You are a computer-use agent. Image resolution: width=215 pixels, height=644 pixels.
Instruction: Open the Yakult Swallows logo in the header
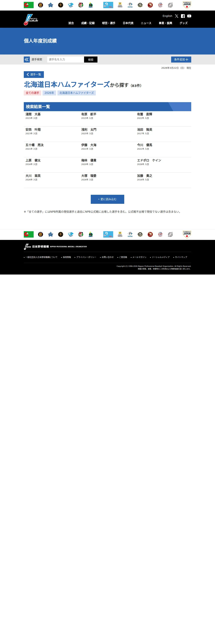(x=91, y=5)
